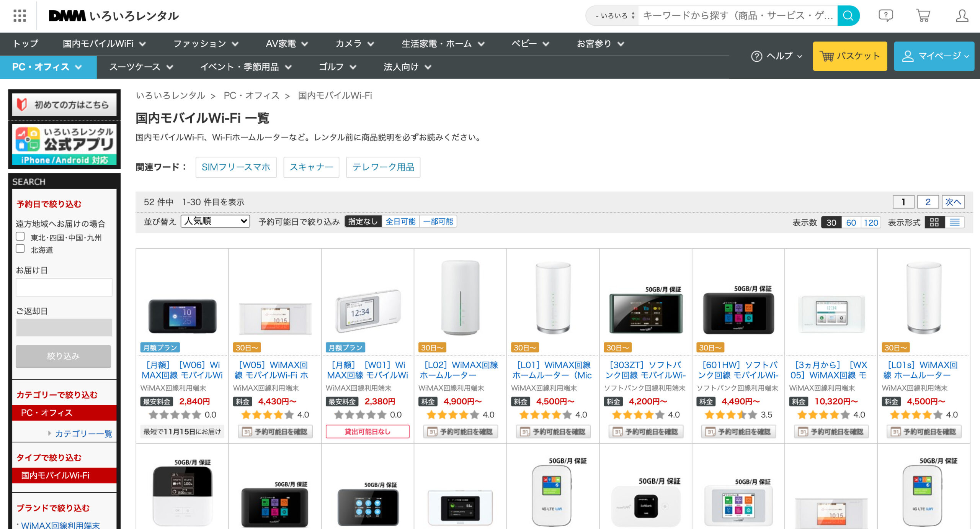980x529 pixels.
Task: Click the 月額プラン badge on W06 item
Action: [x=160, y=347]
